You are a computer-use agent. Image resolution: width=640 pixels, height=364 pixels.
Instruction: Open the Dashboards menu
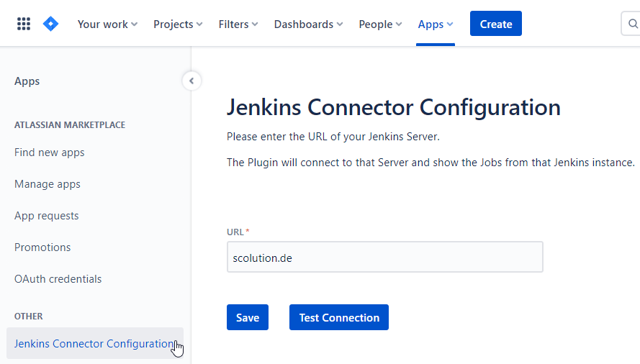tap(309, 24)
